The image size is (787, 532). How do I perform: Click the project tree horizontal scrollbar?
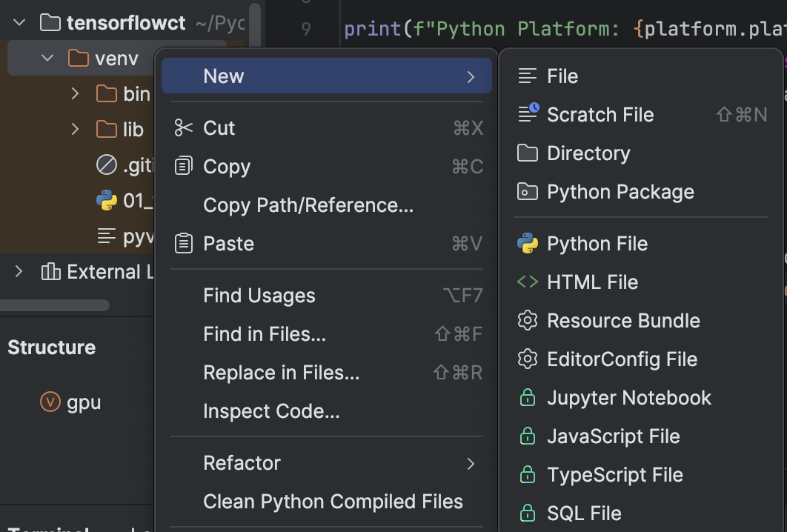pos(56,305)
